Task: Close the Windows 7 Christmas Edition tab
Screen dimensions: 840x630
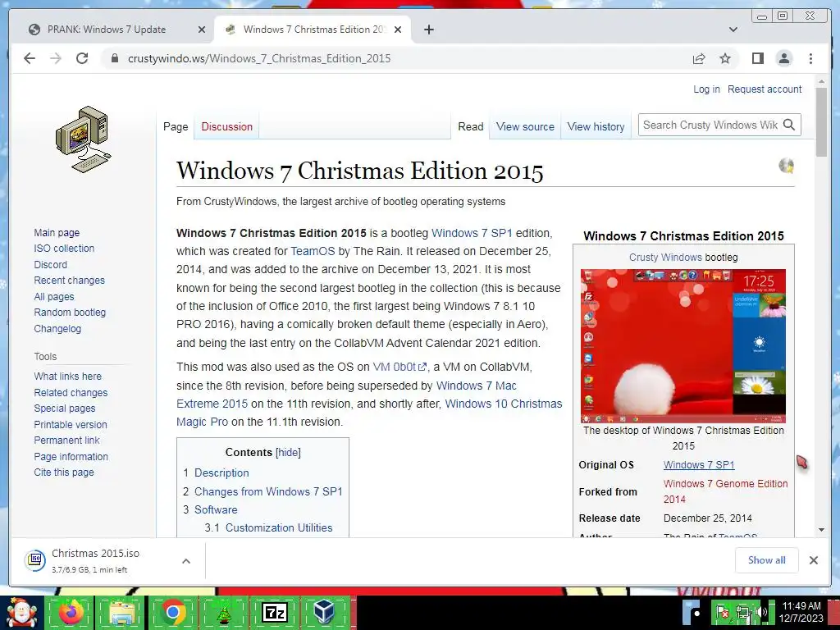Action: click(x=398, y=30)
